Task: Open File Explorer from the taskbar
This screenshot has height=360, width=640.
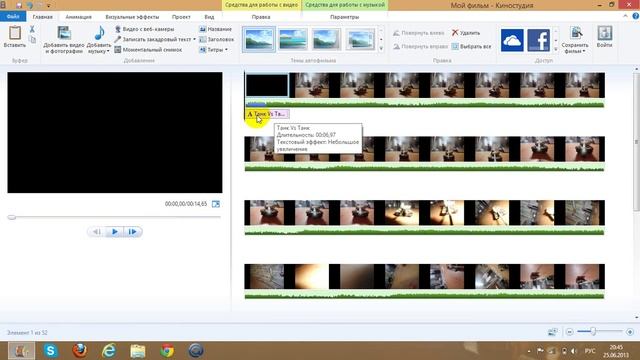Action: [138, 351]
